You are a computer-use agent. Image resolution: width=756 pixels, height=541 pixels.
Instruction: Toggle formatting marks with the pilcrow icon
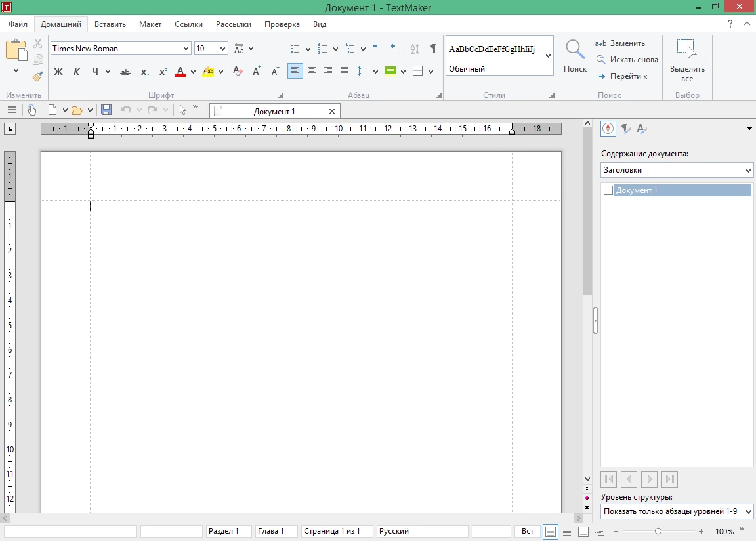[x=433, y=48]
